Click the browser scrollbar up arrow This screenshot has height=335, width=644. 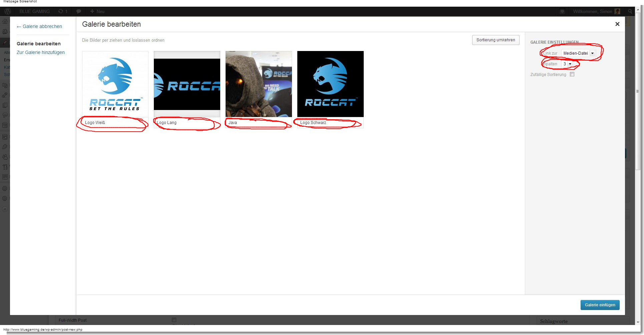[638, 10]
